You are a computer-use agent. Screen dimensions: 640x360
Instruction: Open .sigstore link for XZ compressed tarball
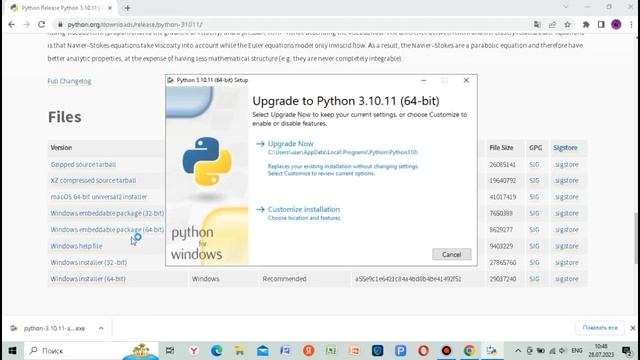point(566,180)
